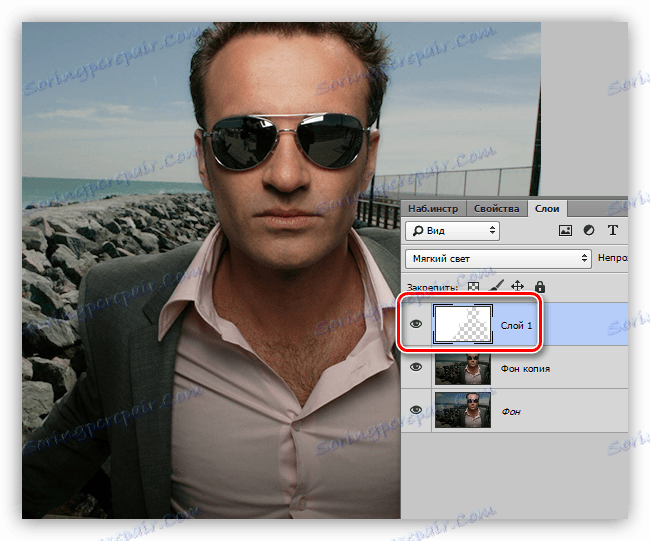
Task: Select the Фон копия layer thumbnail
Action: click(x=463, y=369)
